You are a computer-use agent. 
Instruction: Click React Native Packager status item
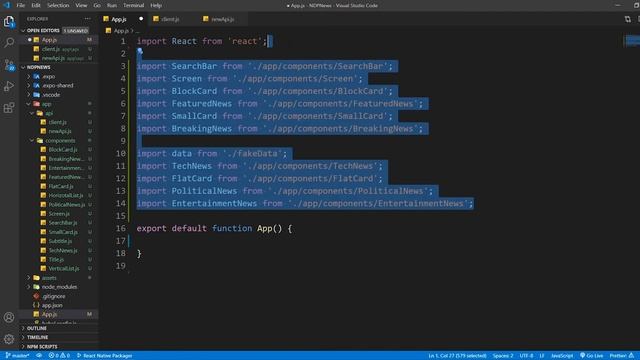[x=104, y=356]
